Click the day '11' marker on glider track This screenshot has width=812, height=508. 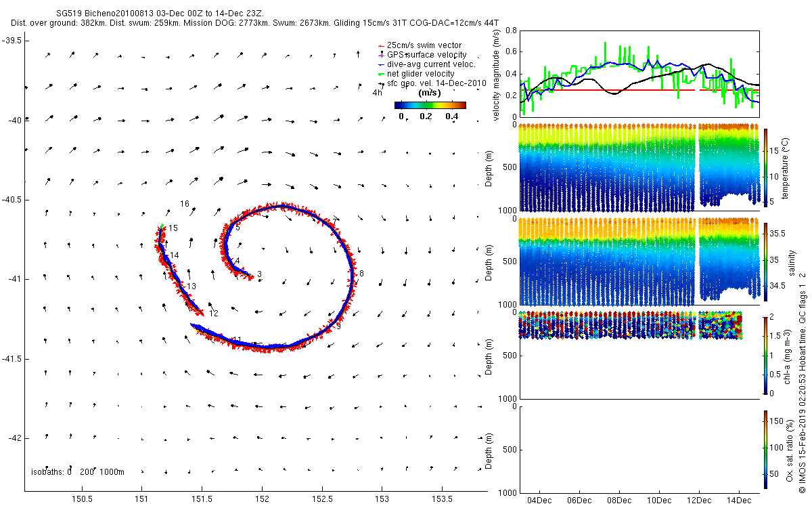tap(237, 340)
